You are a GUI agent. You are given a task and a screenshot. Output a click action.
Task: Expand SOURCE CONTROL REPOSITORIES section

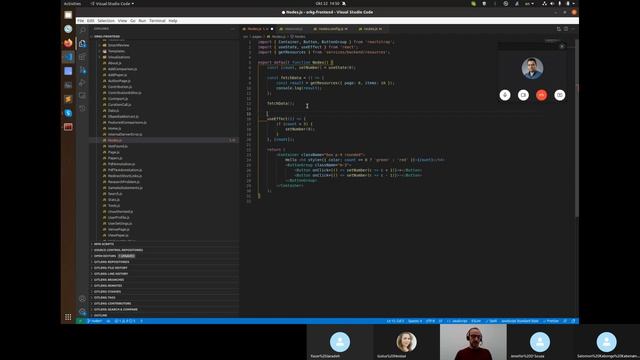164,250
